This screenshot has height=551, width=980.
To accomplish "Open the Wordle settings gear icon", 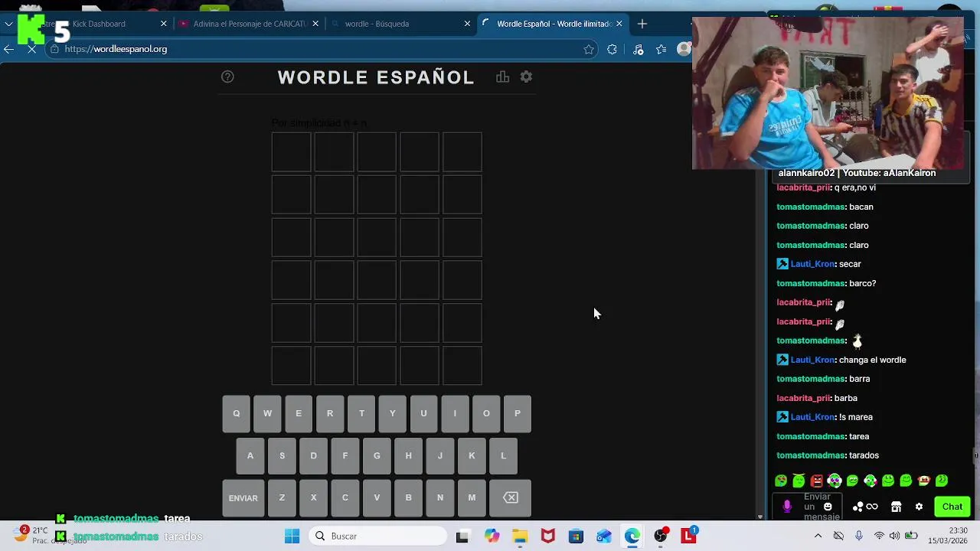I will click(x=526, y=77).
